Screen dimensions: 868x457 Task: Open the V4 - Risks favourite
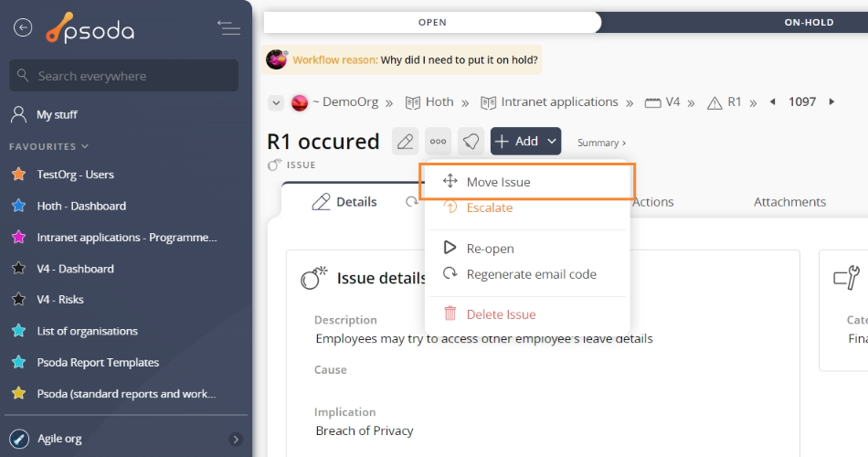[60, 300]
